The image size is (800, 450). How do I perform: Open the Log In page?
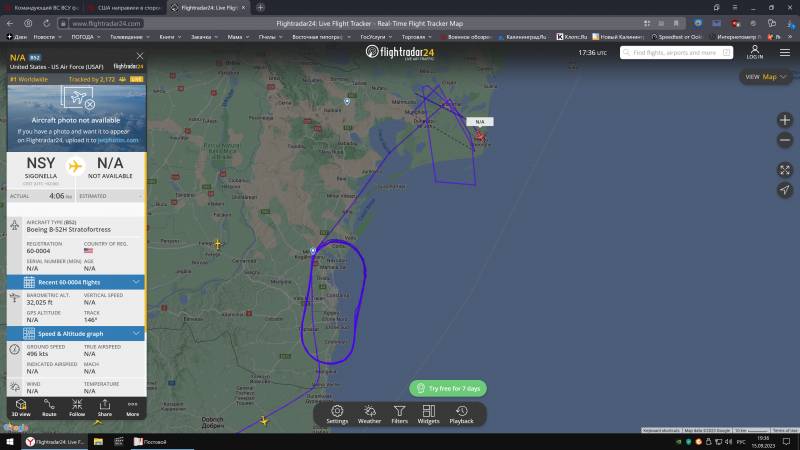coord(755,52)
